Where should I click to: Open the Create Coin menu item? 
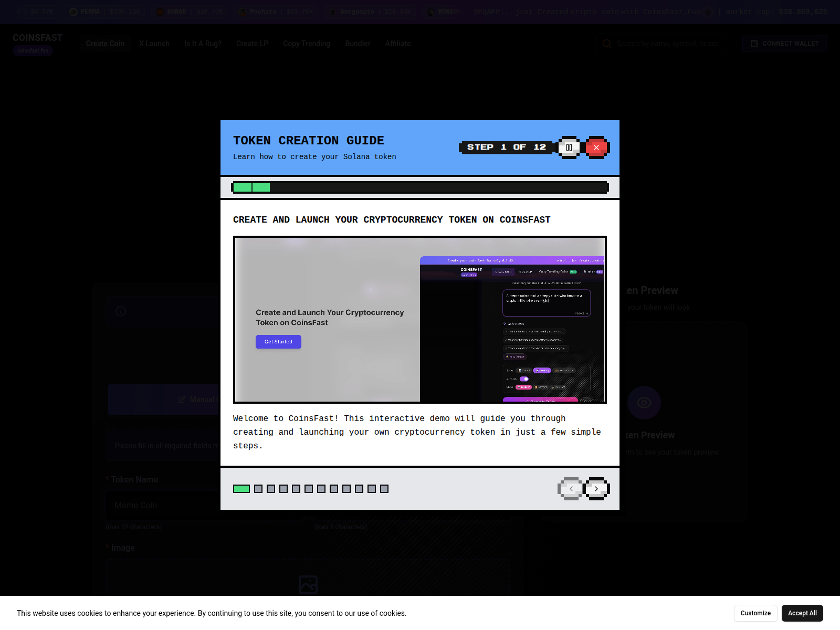[105, 44]
